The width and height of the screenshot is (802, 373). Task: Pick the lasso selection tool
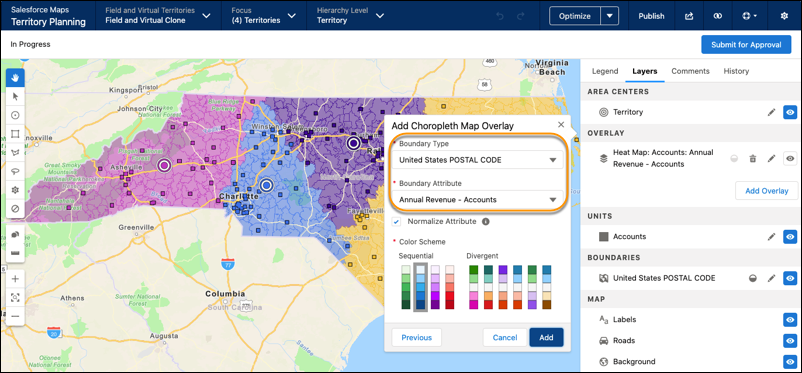pos(15,171)
